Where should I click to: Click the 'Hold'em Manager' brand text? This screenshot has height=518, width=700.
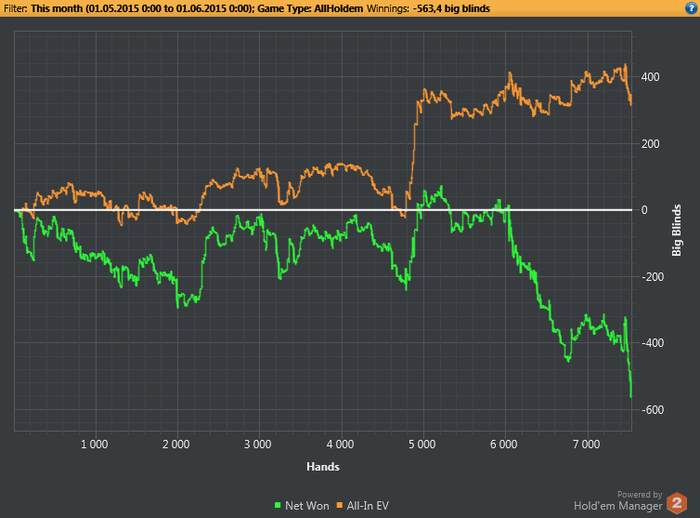(x=618, y=505)
